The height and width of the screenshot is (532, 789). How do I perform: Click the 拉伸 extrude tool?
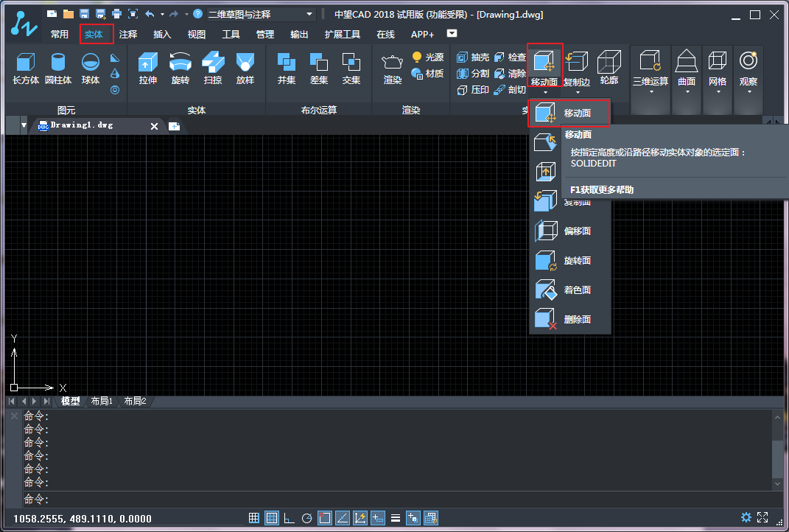click(x=148, y=70)
